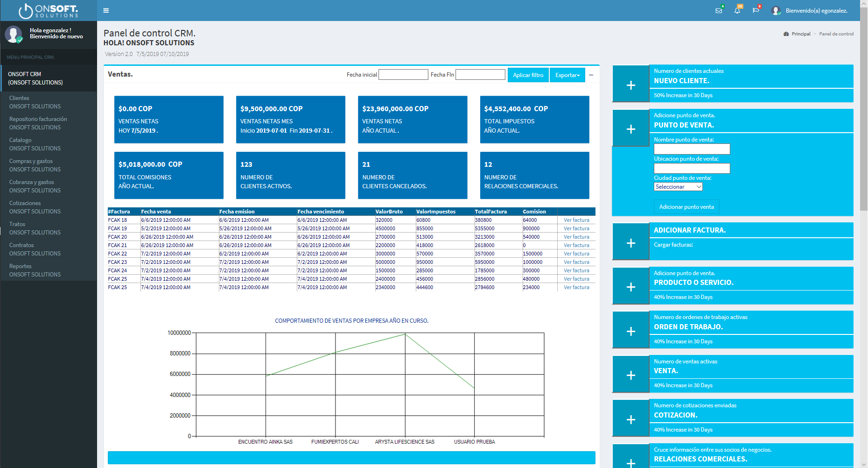This screenshot has width=868, height=468.
Task: Open the bell alerts icon
Action: pyautogui.click(x=737, y=10)
